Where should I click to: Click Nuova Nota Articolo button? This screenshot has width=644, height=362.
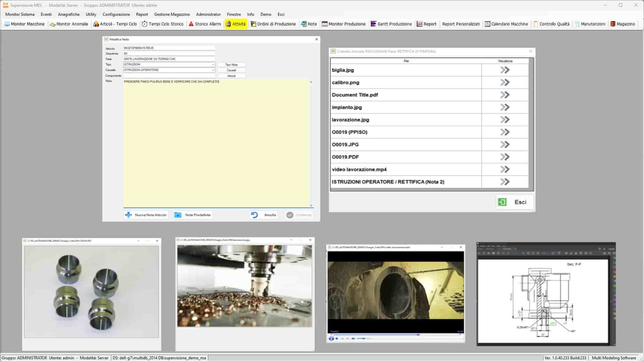tap(146, 215)
